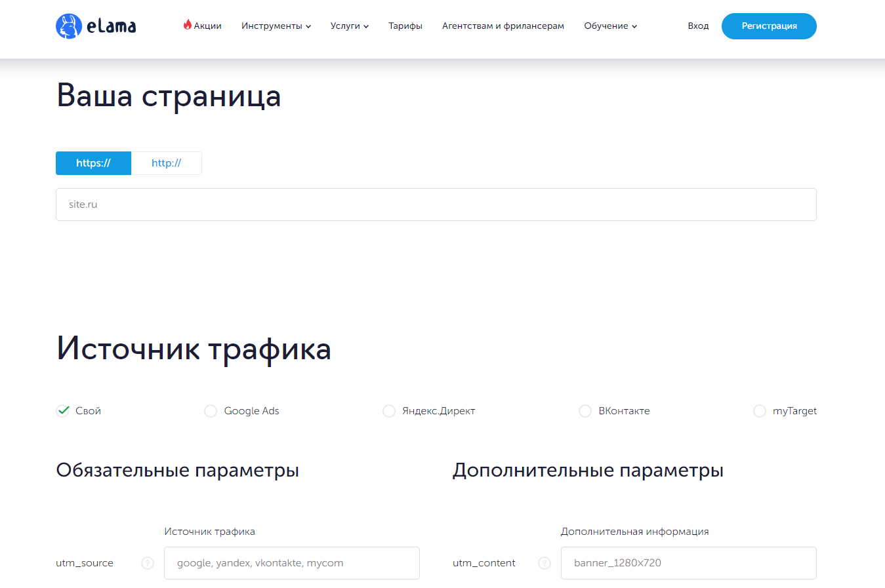The height and width of the screenshot is (588, 885).
Task: Expand the Обучение dropdown menu
Action: 610,26
